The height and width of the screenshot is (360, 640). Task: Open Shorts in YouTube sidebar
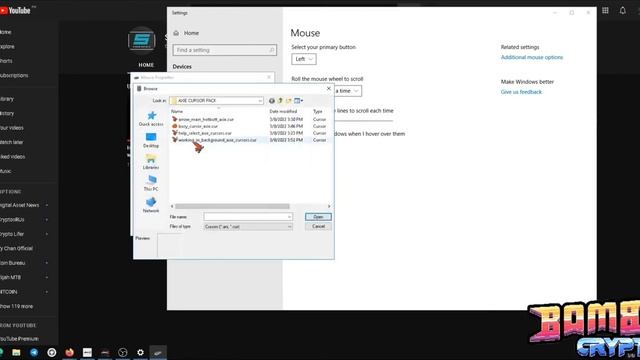pyautogui.click(x=6, y=61)
